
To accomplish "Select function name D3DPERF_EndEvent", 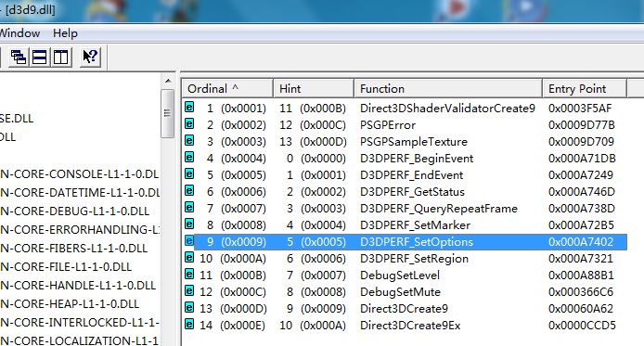I will (411, 175).
